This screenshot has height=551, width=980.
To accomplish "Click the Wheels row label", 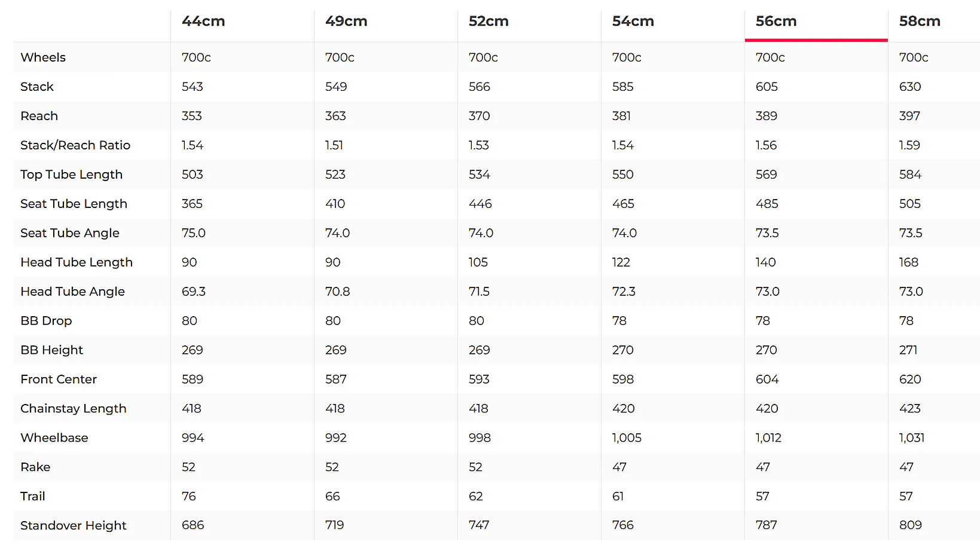I will pyautogui.click(x=43, y=57).
